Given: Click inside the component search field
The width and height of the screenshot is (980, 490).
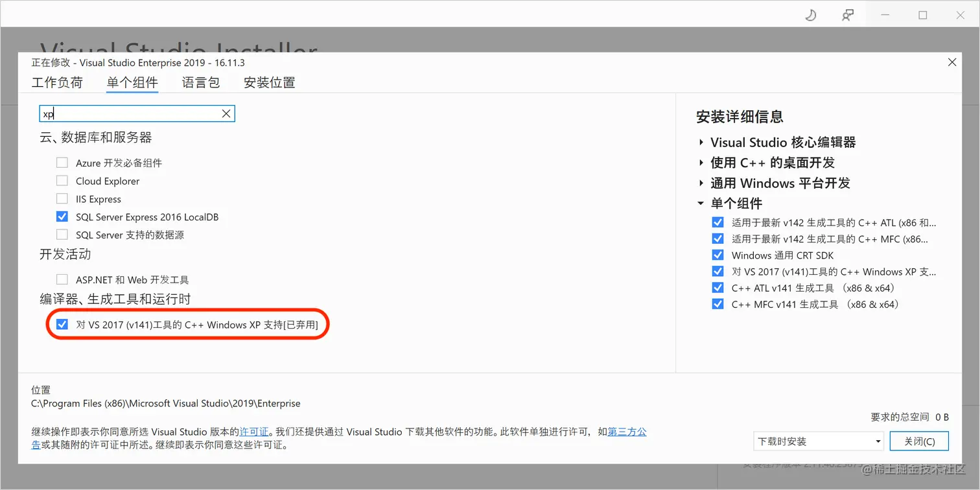Looking at the screenshot, I should click(x=130, y=113).
